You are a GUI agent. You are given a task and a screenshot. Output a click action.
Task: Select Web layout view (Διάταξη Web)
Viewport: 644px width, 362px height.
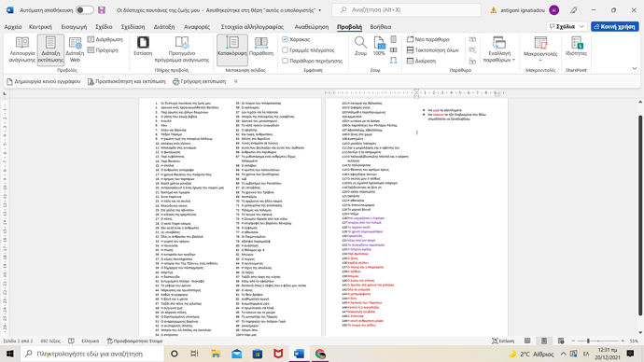(x=75, y=49)
